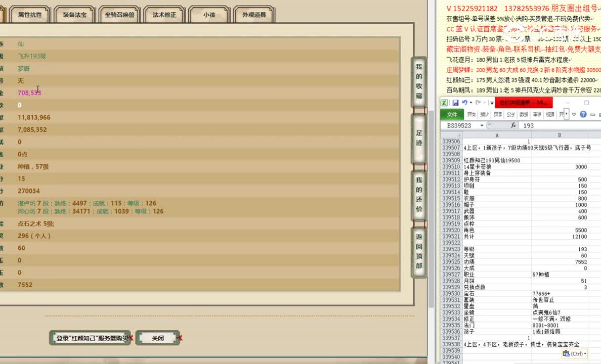Switch to the 装备法宝 tab
This screenshot has height=364, width=601.
(74, 15)
